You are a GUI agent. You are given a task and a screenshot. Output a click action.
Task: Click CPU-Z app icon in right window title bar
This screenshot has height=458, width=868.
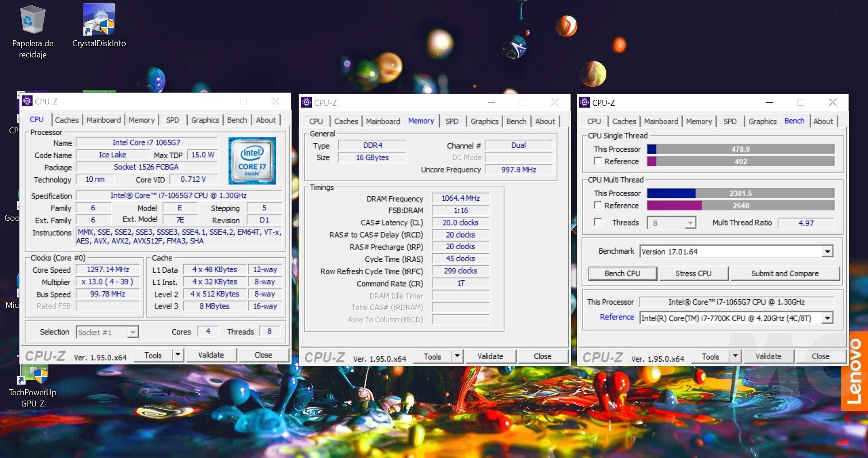click(585, 103)
